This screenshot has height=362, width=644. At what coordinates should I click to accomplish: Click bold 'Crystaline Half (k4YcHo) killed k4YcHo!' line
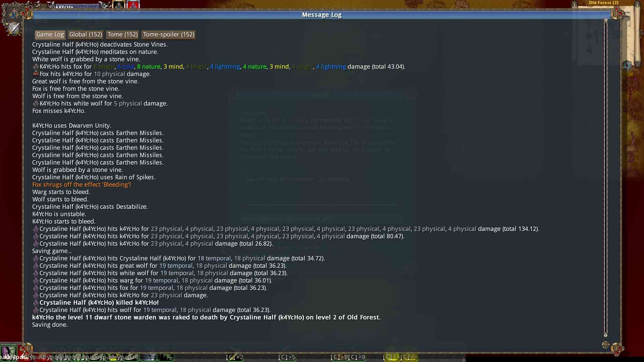[96, 303]
